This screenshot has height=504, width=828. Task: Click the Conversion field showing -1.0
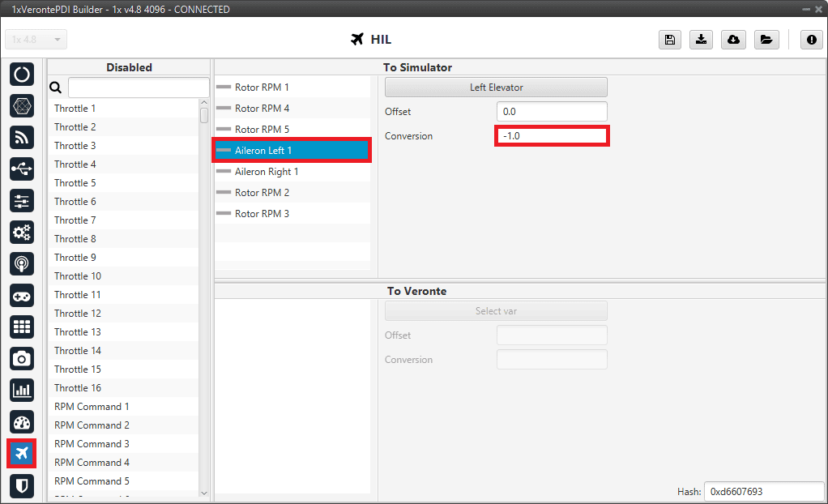(x=551, y=136)
